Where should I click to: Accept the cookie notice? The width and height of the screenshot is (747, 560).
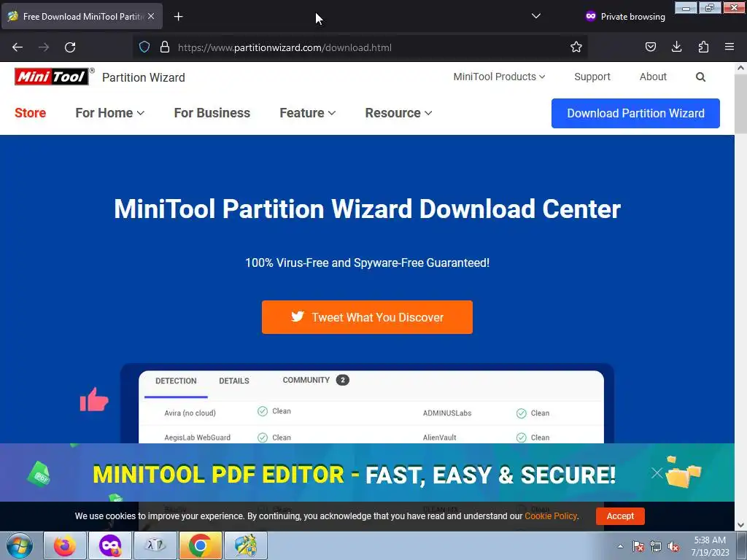pyautogui.click(x=620, y=516)
